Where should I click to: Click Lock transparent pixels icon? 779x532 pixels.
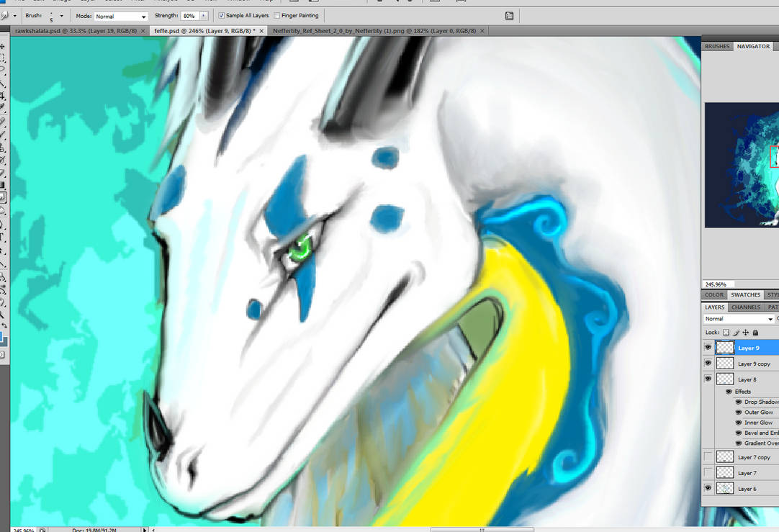726,333
